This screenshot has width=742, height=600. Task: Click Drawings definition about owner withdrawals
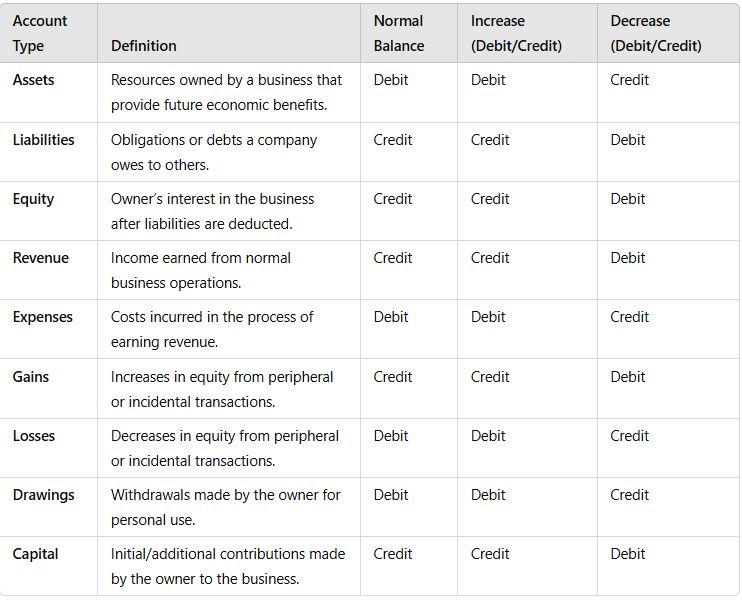pos(226,507)
